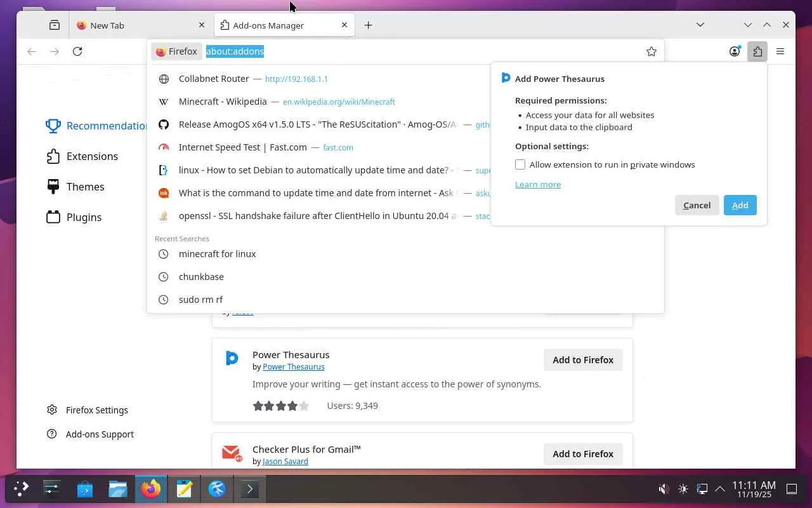
Task: Open the clock showing 11:11 AM
Action: tap(754, 489)
